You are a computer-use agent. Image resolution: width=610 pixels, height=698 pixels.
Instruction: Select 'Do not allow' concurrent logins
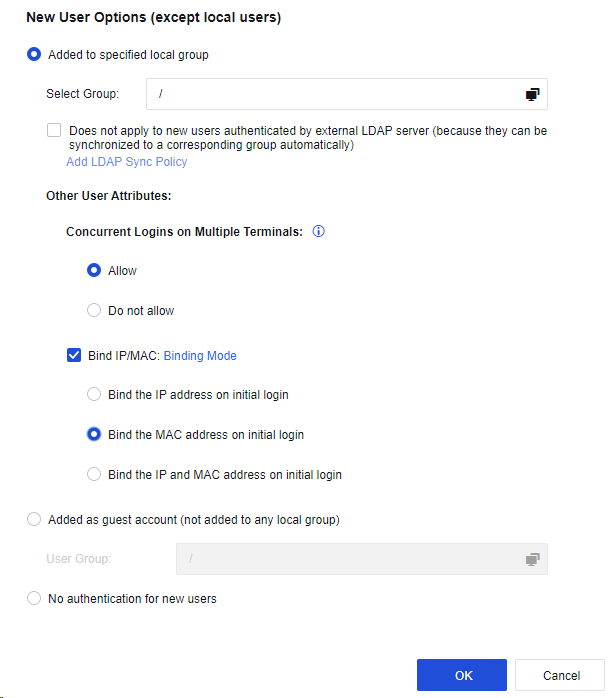click(x=95, y=311)
